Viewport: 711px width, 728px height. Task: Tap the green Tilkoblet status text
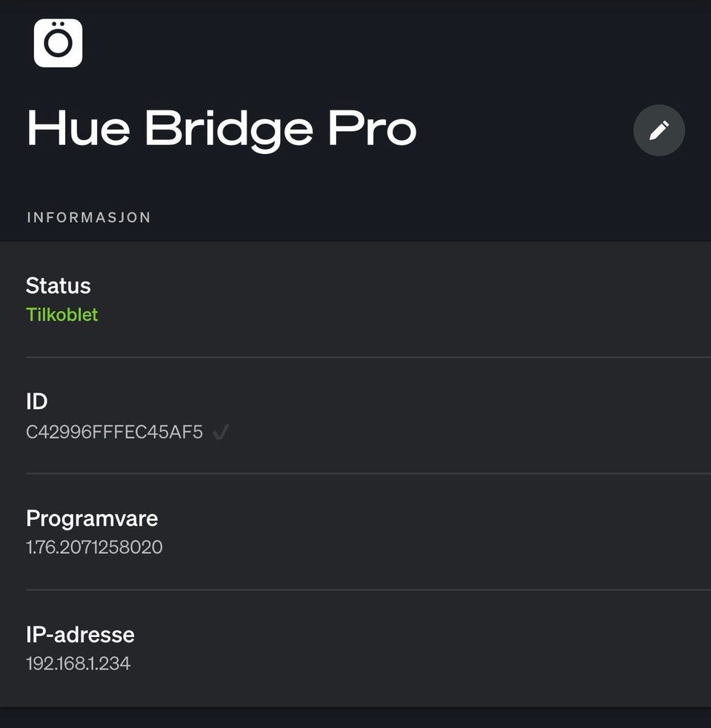[62, 315]
